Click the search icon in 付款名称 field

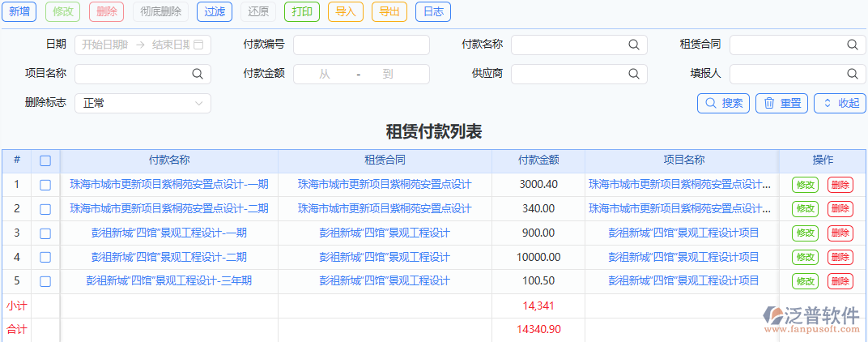click(x=633, y=45)
